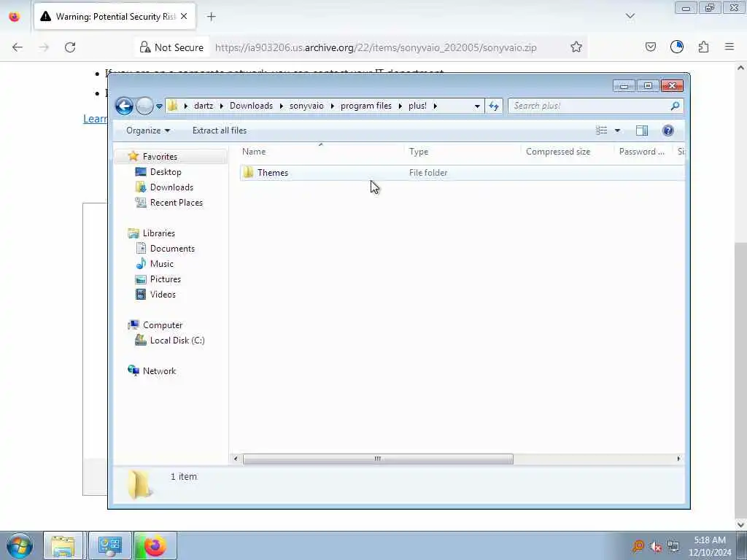
Task: Change view using the view icon button
Action: (x=602, y=131)
